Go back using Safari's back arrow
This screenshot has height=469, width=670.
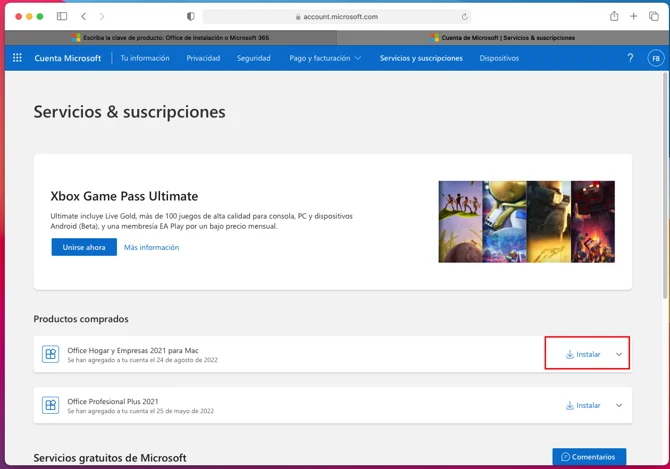point(84,17)
